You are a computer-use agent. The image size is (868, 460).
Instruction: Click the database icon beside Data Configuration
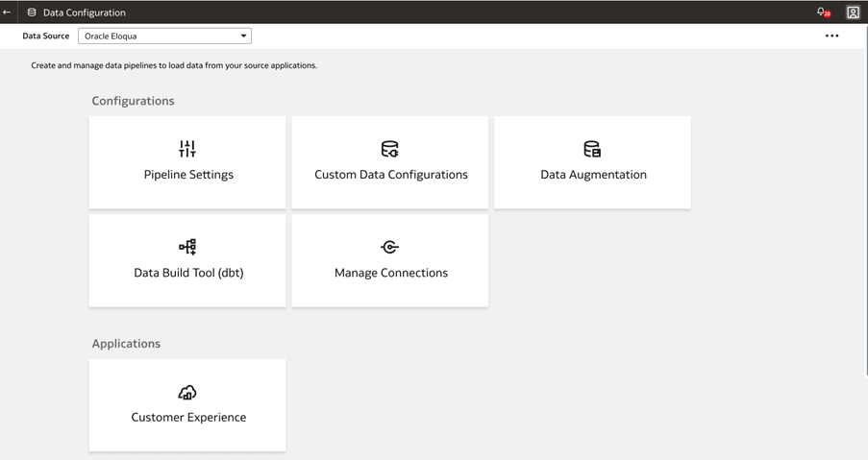point(32,12)
